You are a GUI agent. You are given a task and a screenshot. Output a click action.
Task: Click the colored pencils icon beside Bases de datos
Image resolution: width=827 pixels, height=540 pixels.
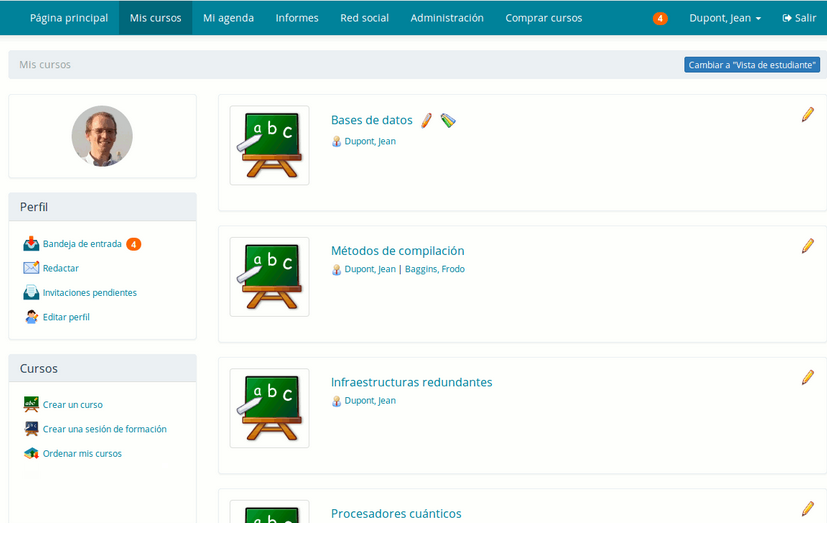[447, 120]
